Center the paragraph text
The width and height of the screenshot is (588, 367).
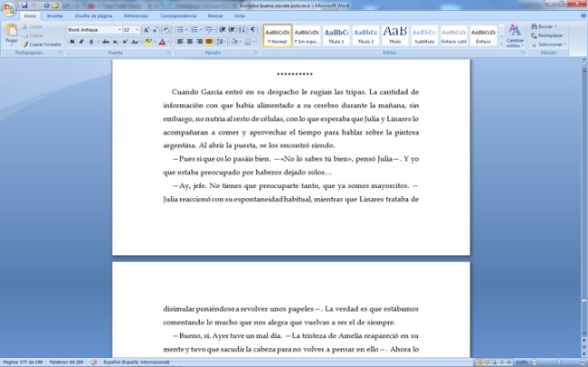[190, 42]
